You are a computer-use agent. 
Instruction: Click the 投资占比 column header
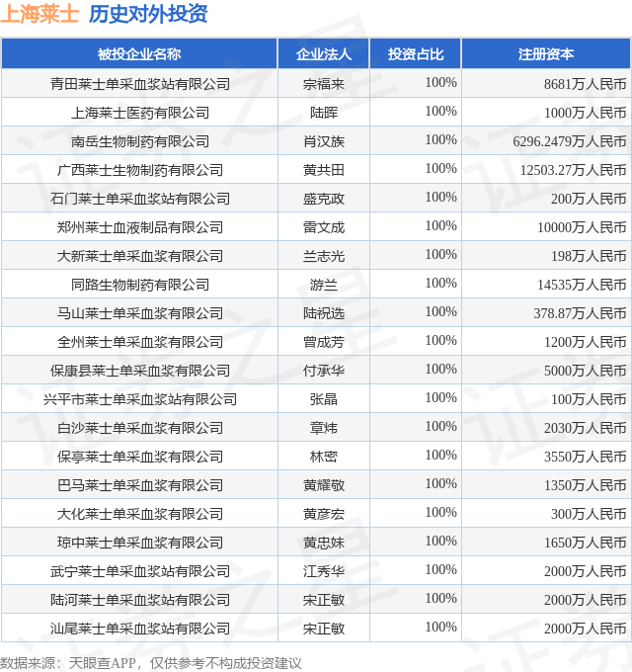(416, 54)
